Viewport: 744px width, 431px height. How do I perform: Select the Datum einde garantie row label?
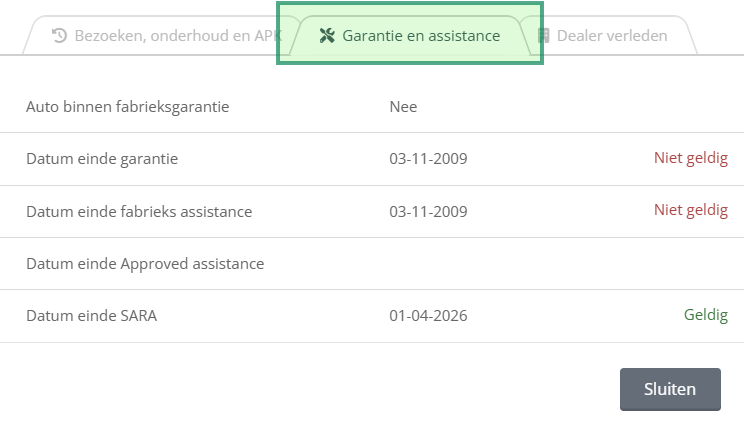(x=102, y=159)
